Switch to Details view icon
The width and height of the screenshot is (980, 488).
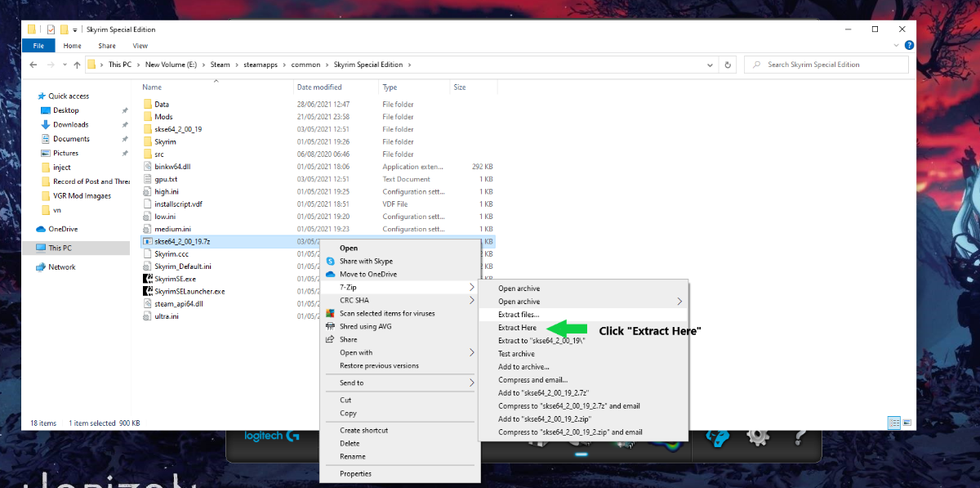[893, 423]
